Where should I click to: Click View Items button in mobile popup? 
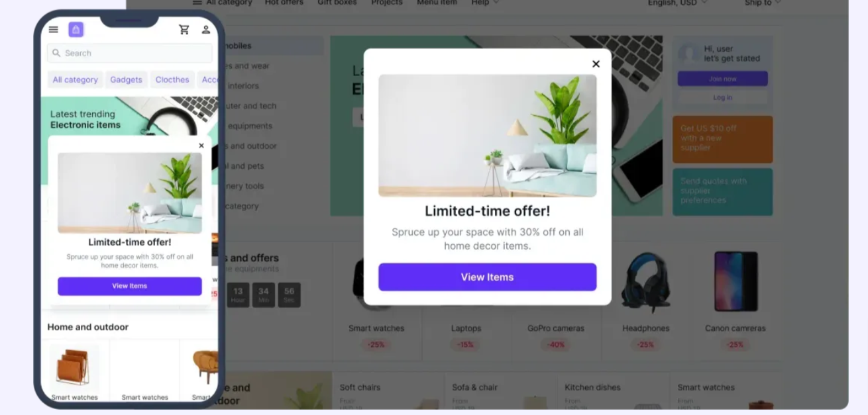pyautogui.click(x=130, y=286)
